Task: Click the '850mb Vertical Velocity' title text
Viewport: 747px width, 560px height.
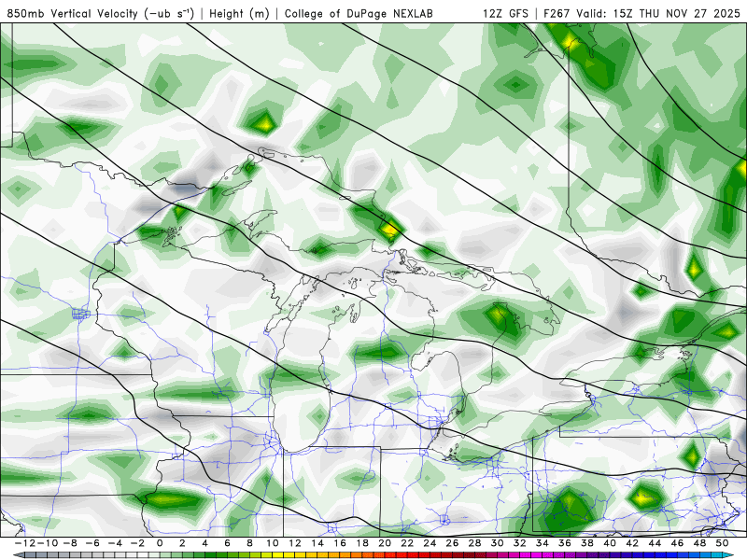Action: (73, 14)
